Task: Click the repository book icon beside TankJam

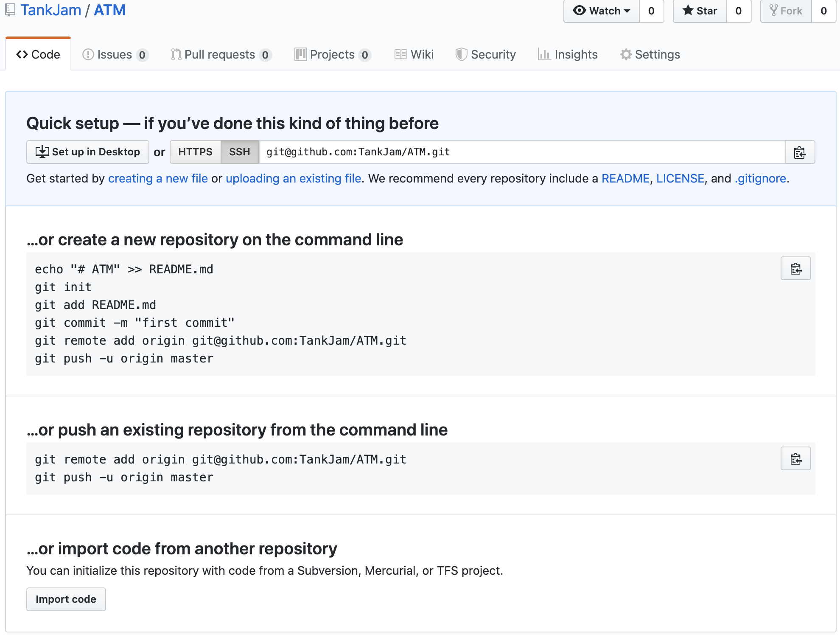Action: 10,10
